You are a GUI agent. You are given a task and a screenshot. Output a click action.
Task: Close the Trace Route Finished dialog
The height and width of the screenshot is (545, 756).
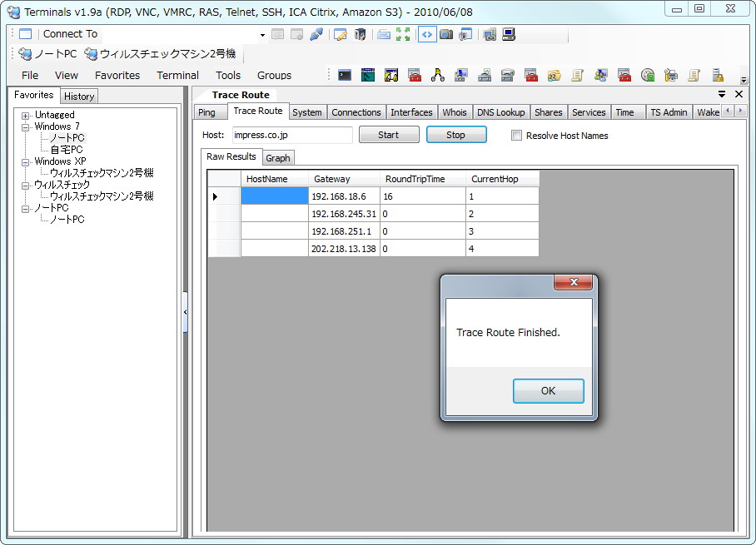coord(574,282)
